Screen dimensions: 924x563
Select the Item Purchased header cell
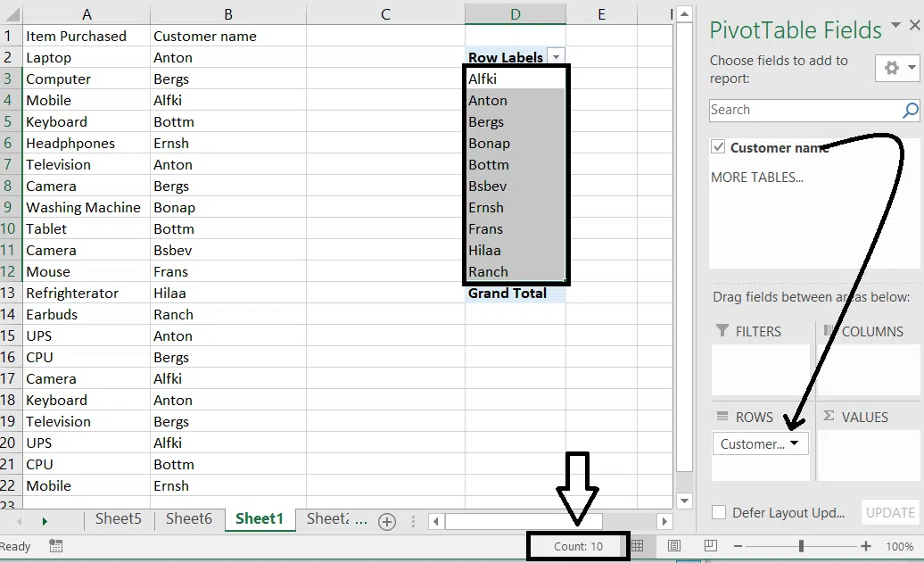(87, 36)
